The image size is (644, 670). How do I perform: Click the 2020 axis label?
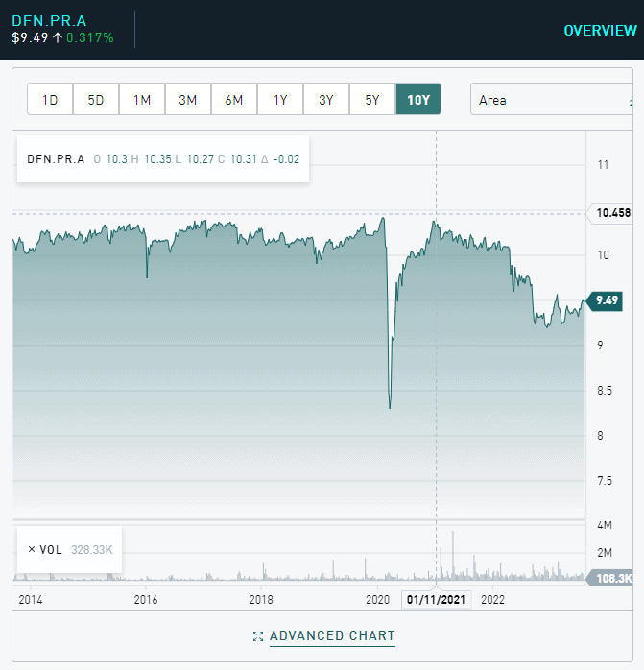coord(378,600)
